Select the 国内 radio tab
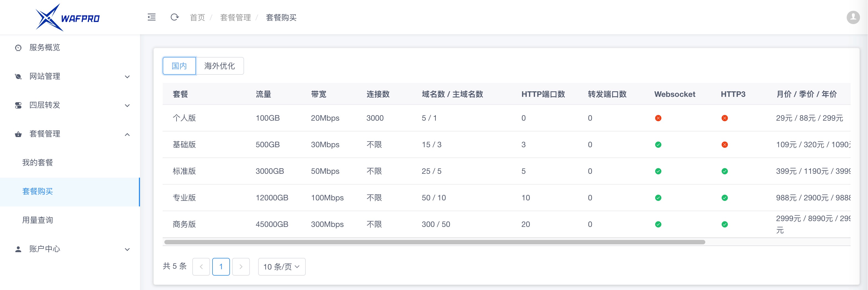The image size is (868, 290). point(179,66)
